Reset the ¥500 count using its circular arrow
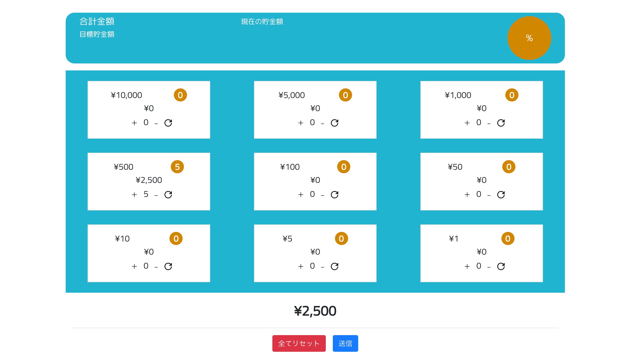This screenshot has width=624, height=364. 168,195
